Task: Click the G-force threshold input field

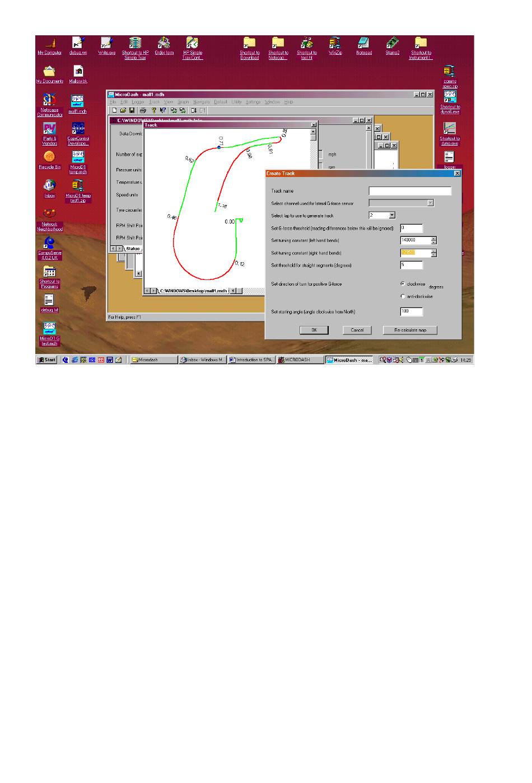Action: point(412,228)
